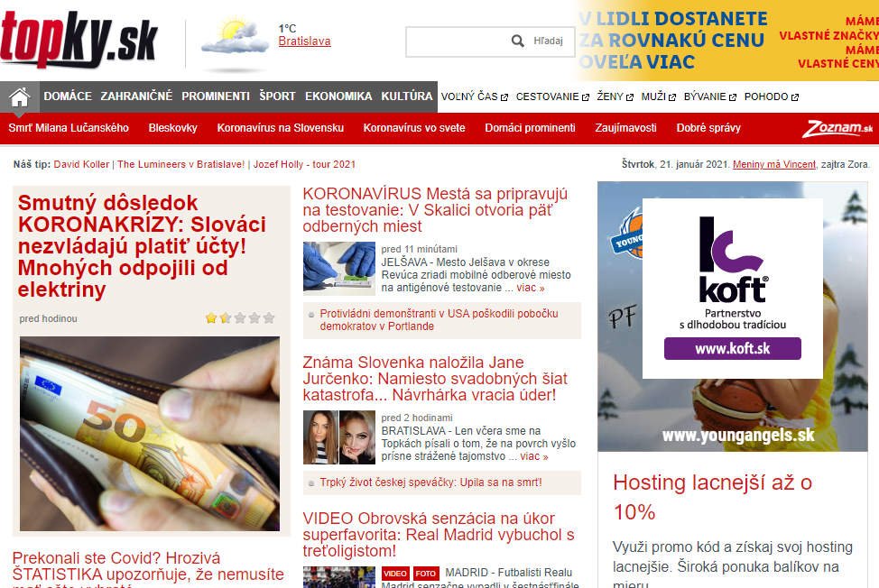Click the magnifying glass search icon
Screen dimensions: 879x588
pyautogui.click(x=517, y=41)
